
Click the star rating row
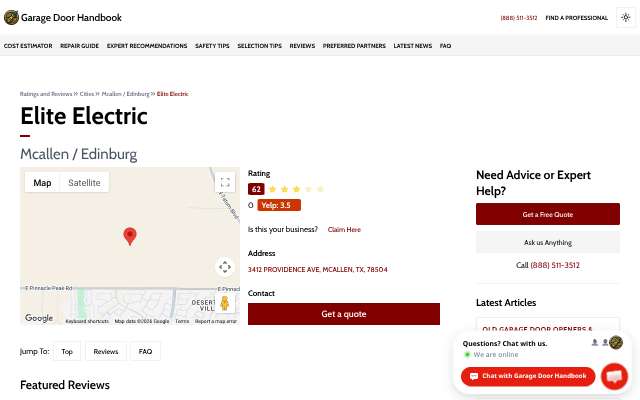(296, 189)
